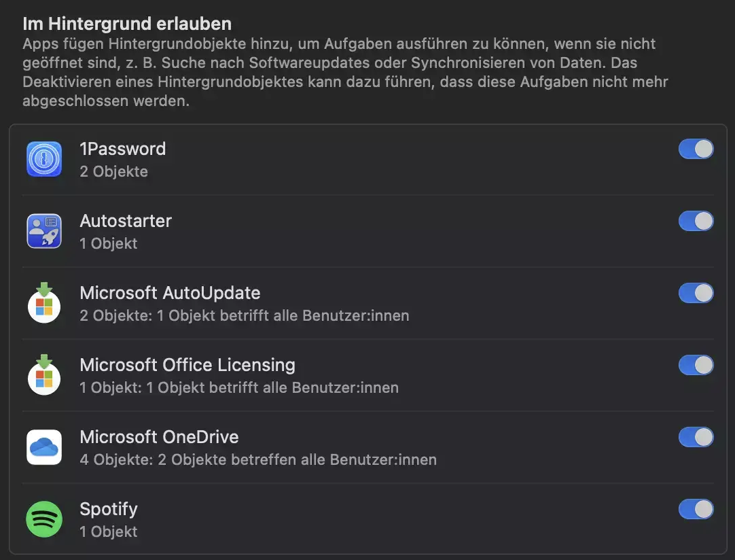The height and width of the screenshot is (560, 735).
Task: Click the Microsoft Office Licensing icon
Action: tap(44, 375)
